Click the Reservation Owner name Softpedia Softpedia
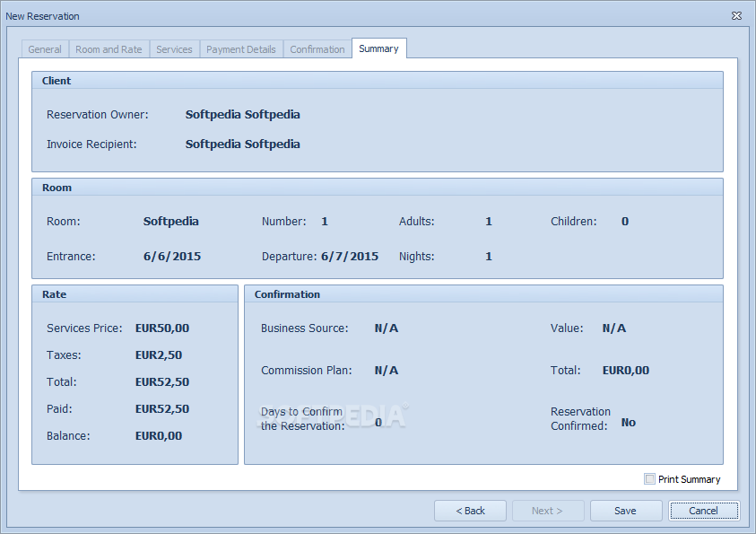Image resolution: width=756 pixels, height=534 pixels. click(x=242, y=115)
